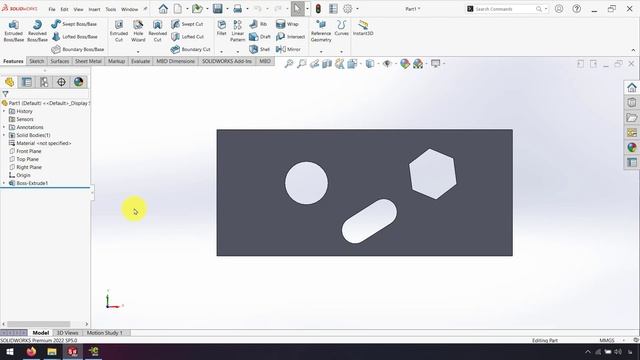
Task: Open the Curves tools
Action: [x=341, y=28]
